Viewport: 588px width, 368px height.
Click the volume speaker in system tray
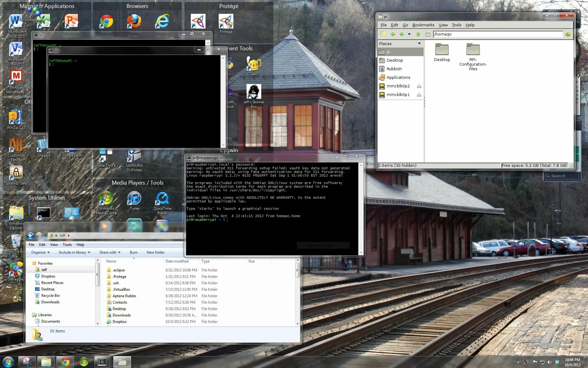[x=549, y=362]
